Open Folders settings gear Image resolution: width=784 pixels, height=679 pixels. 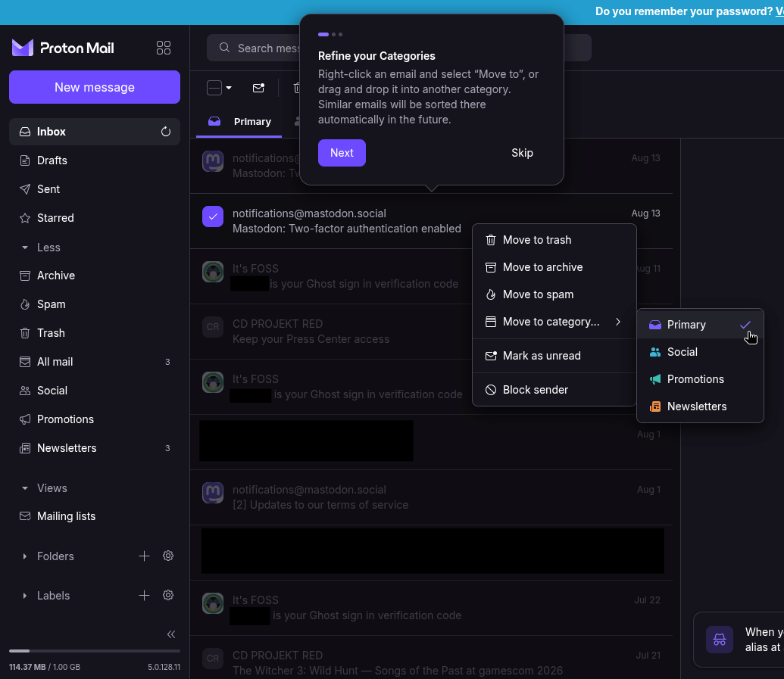[168, 556]
